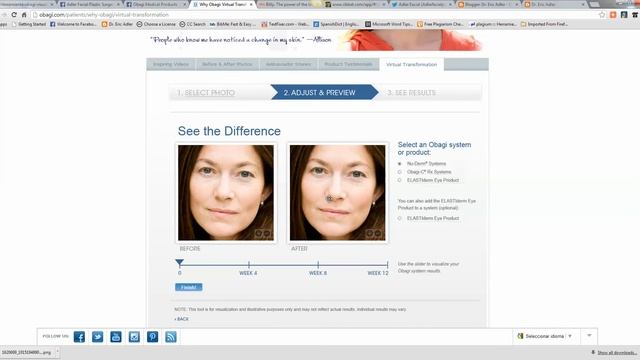Click 'Show all downloads' link
This screenshot has height=360, width=640.
coord(617,353)
